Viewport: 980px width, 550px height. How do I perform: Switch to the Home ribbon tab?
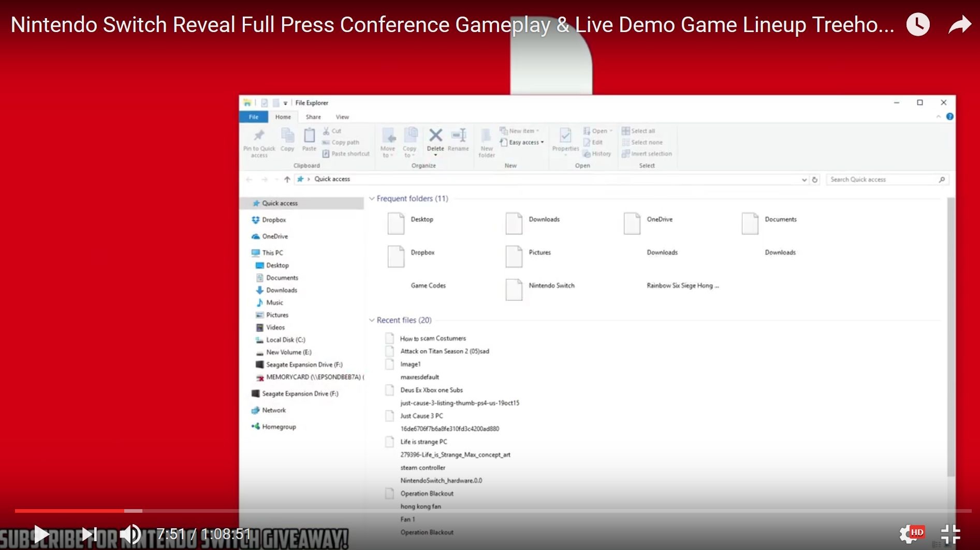[x=283, y=117]
